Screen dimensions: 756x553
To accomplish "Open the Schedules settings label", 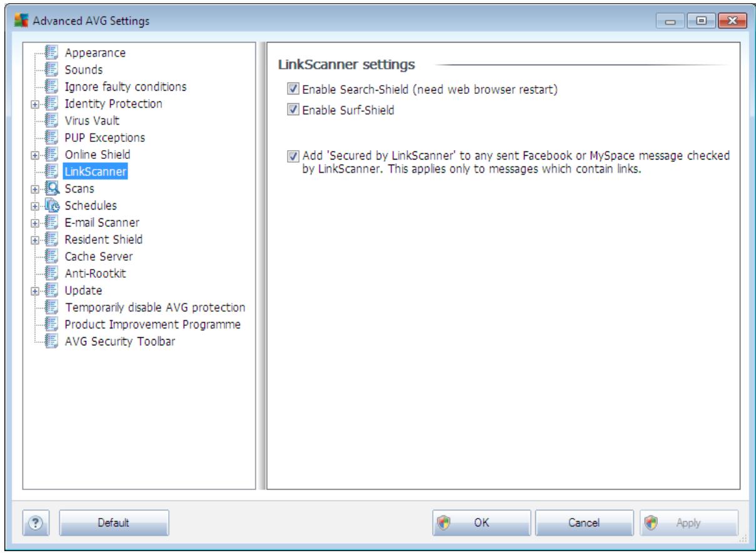I will 90,205.
